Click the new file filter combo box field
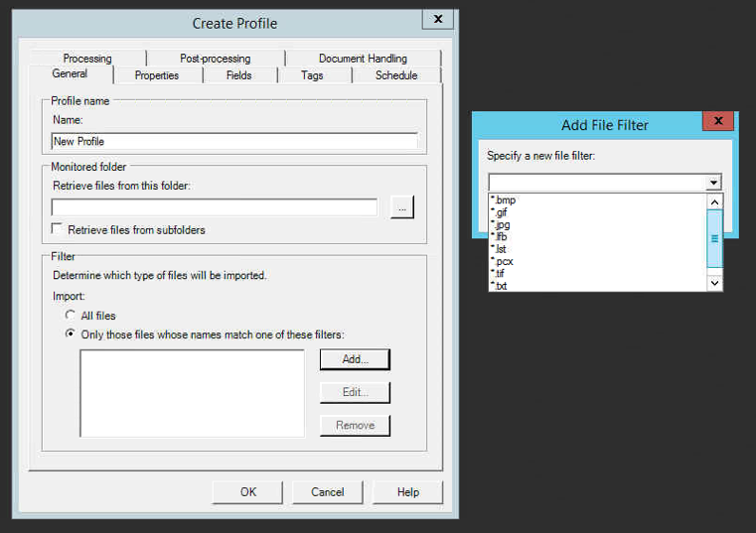Image resolution: width=756 pixels, height=533 pixels. pyautogui.click(x=597, y=183)
